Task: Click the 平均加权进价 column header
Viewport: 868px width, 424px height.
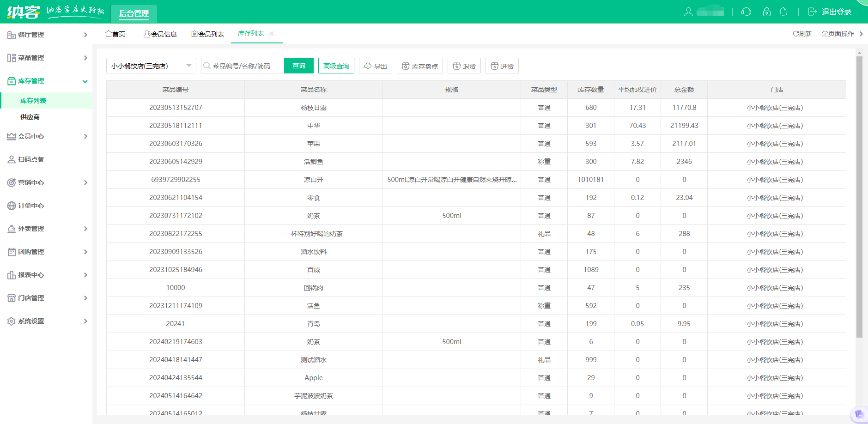Action: coord(637,90)
